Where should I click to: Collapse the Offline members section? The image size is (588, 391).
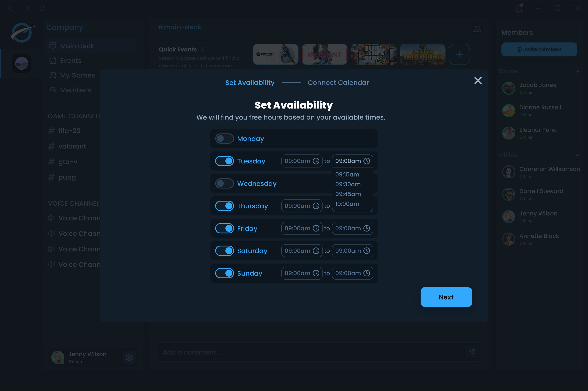pyautogui.click(x=578, y=155)
